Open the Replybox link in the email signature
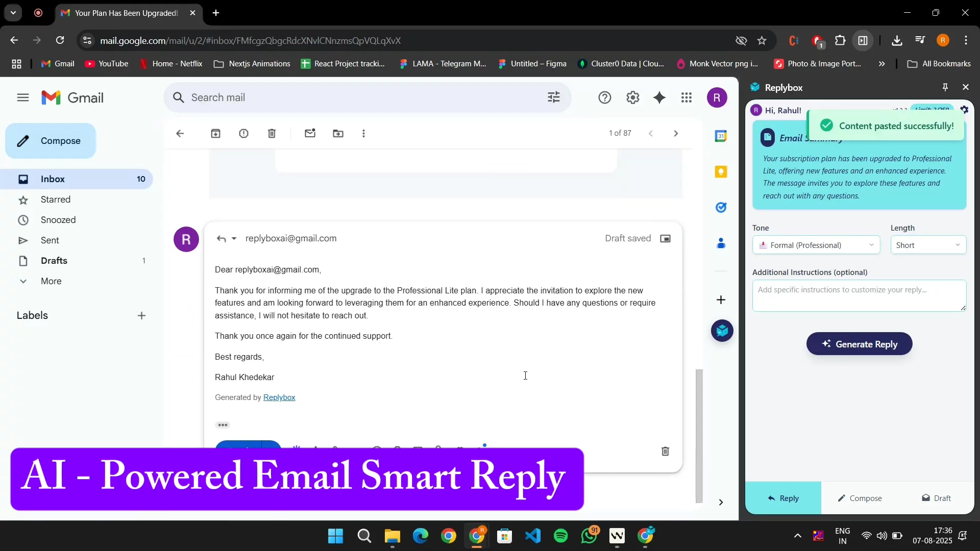Image resolution: width=980 pixels, height=551 pixels. [x=279, y=397]
